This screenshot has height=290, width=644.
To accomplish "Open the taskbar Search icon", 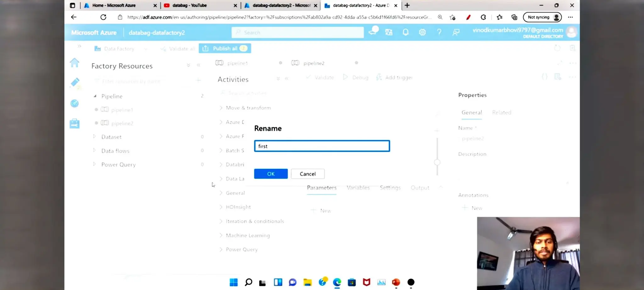I will coord(248,282).
